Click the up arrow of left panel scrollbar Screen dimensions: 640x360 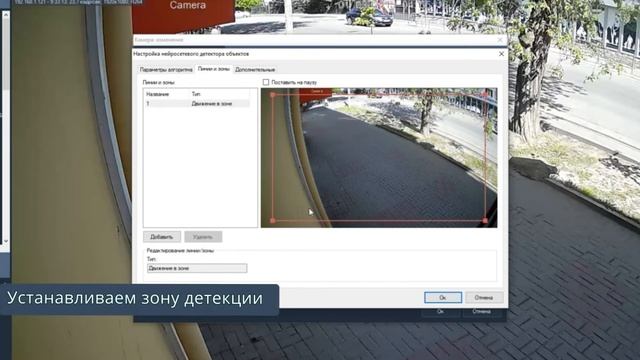(6, 14)
